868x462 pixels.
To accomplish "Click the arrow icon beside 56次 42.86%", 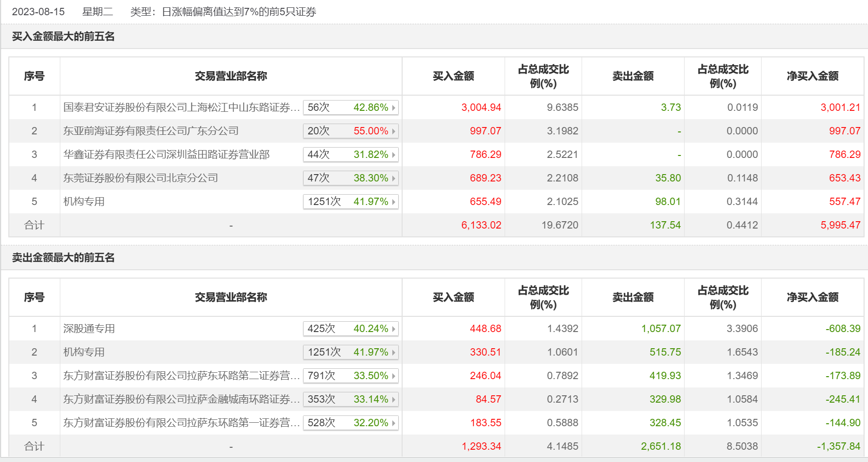I will tap(393, 107).
